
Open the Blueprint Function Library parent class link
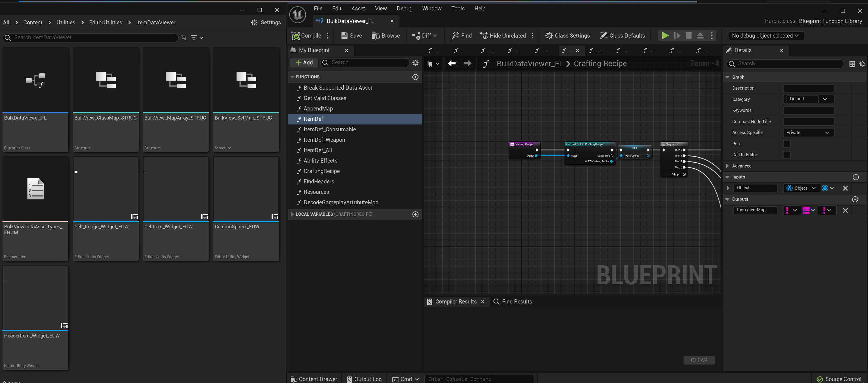[830, 21]
